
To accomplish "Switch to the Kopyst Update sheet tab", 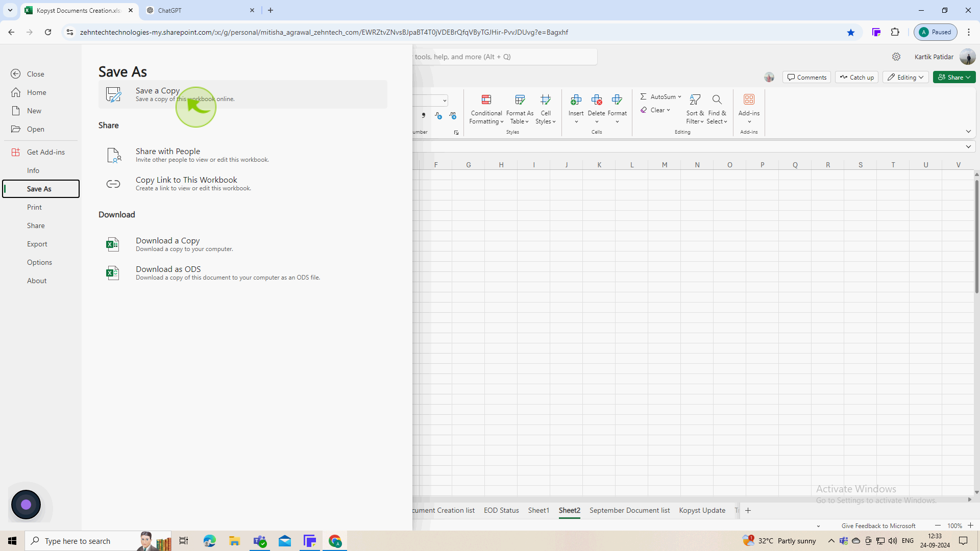I will pos(702,510).
